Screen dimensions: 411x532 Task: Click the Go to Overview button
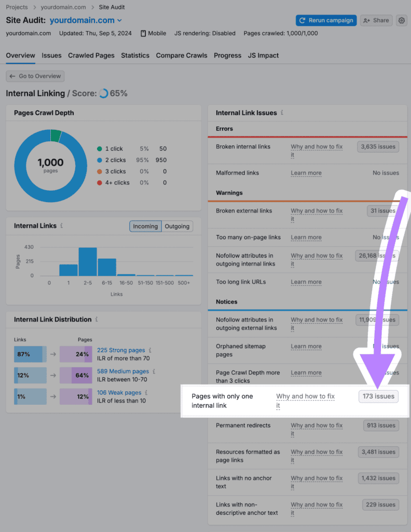35,76
